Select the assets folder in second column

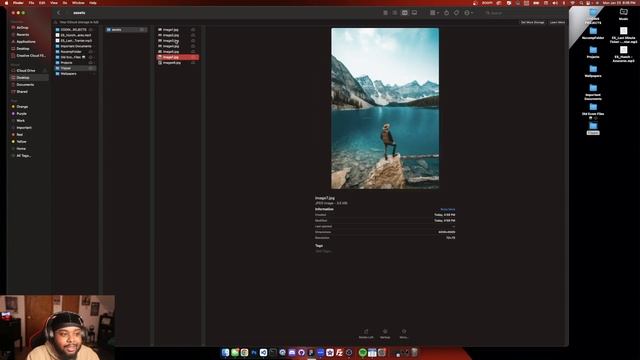tap(126, 29)
